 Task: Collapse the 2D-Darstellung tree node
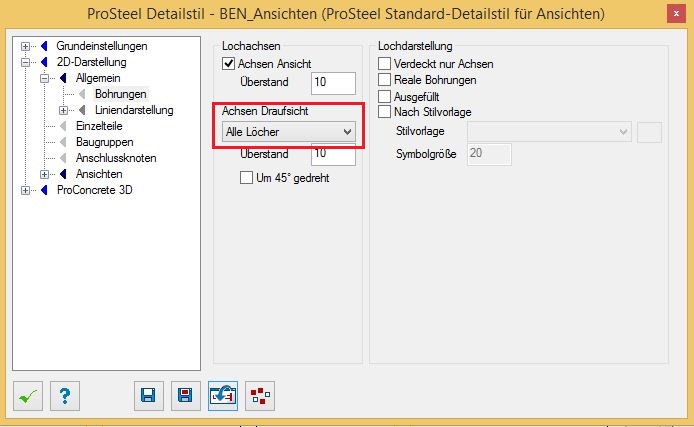(25, 62)
